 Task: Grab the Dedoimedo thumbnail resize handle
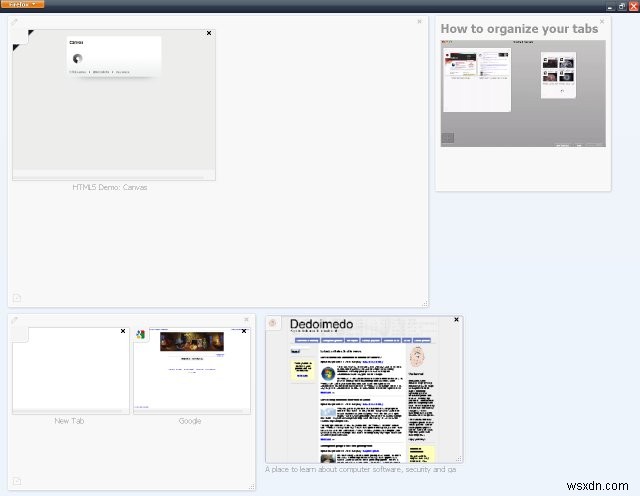coord(459,459)
